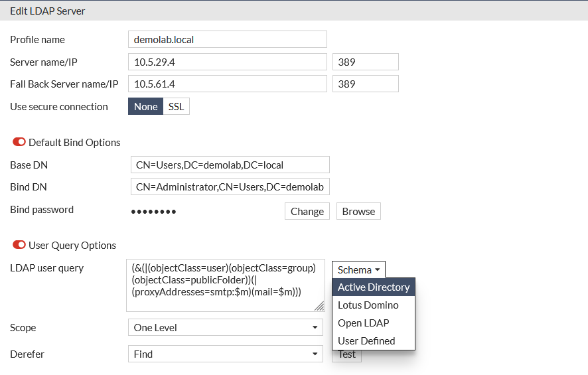The width and height of the screenshot is (588, 375).
Task: Click the Fall Back Server port field
Action: click(365, 84)
